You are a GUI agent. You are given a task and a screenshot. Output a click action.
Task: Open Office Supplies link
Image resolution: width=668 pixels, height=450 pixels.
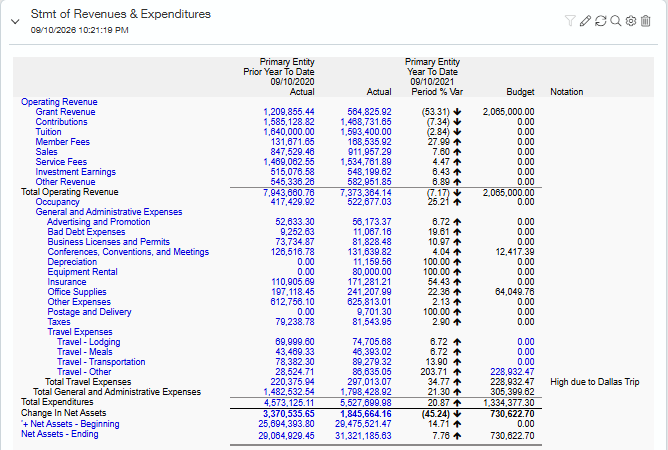point(77,292)
